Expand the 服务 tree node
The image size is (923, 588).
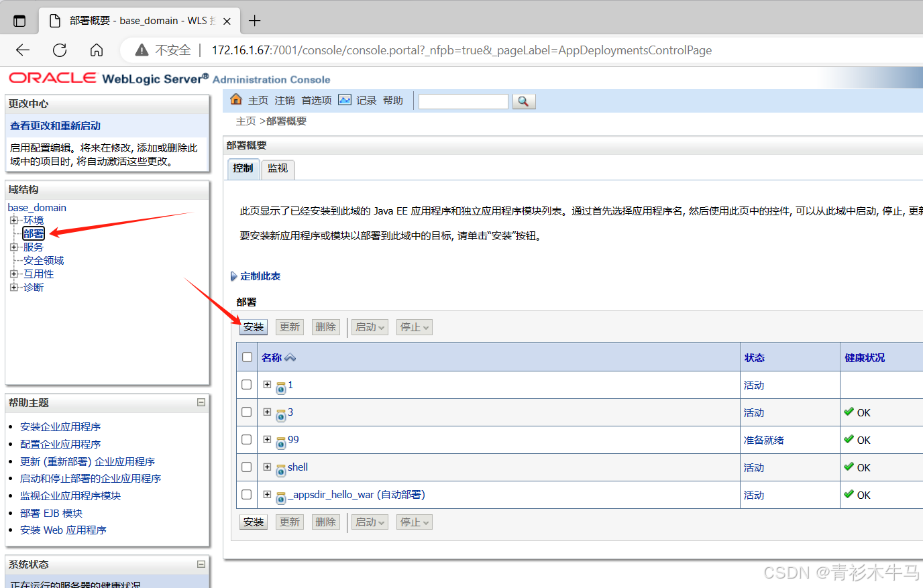[x=13, y=247]
